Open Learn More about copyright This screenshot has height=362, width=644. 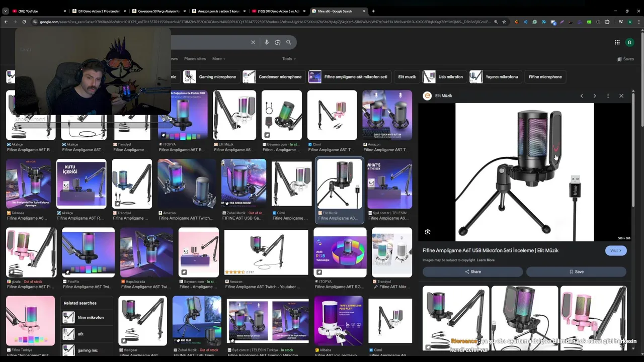(486, 260)
